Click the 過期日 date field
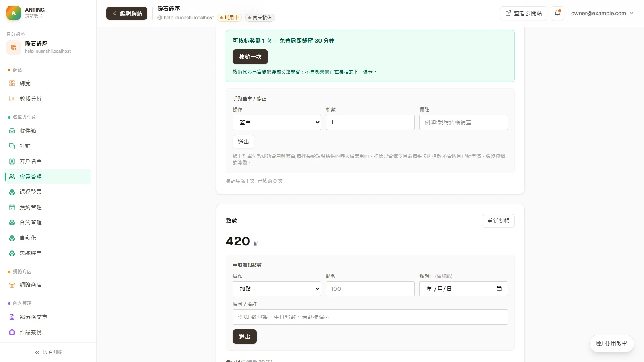Viewport: 644px width, 362px height. pos(464,289)
